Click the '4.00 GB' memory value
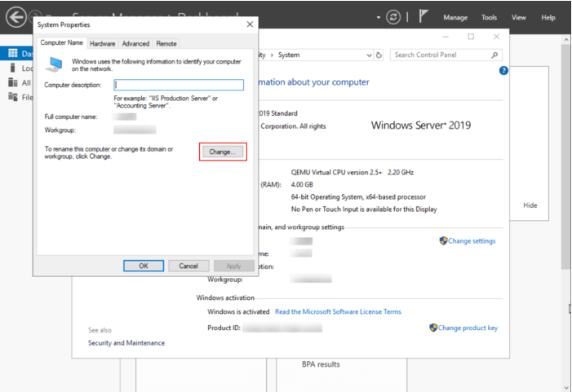This screenshot has height=392, width=572. (302, 185)
